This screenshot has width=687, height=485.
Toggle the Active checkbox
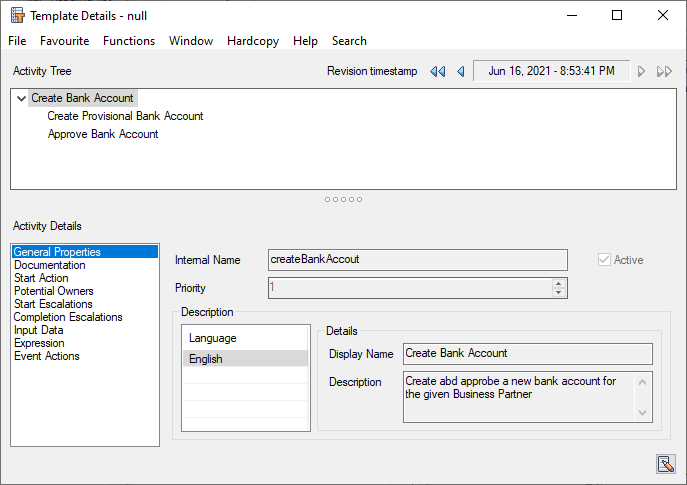tap(603, 260)
